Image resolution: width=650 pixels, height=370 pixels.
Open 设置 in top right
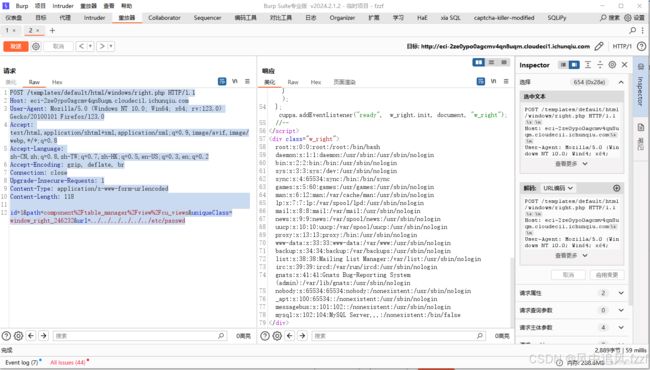point(634,18)
